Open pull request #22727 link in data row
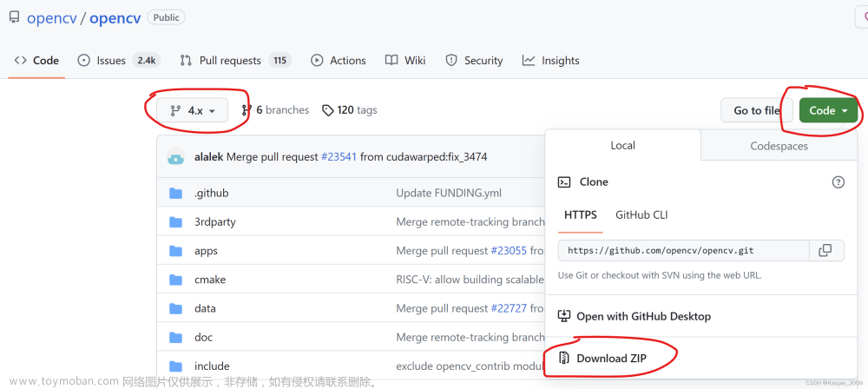The height and width of the screenshot is (389, 868). pyautogui.click(x=508, y=308)
